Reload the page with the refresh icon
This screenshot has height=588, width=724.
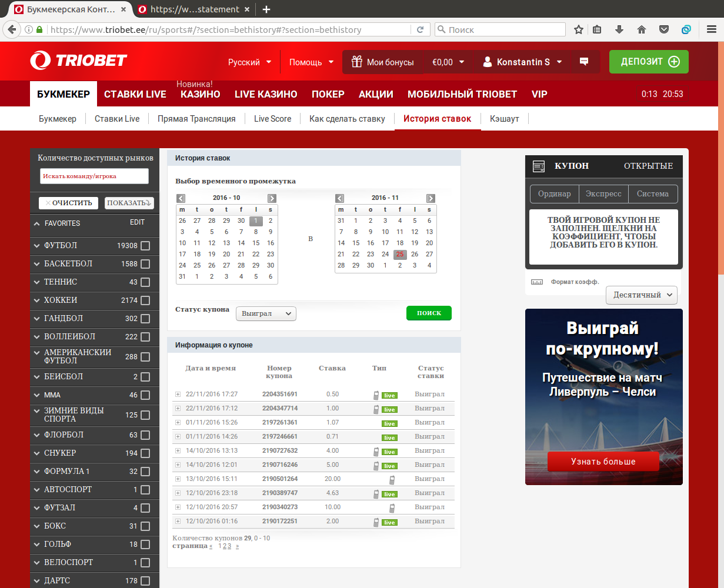pyautogui.click(x=420, y=29)
